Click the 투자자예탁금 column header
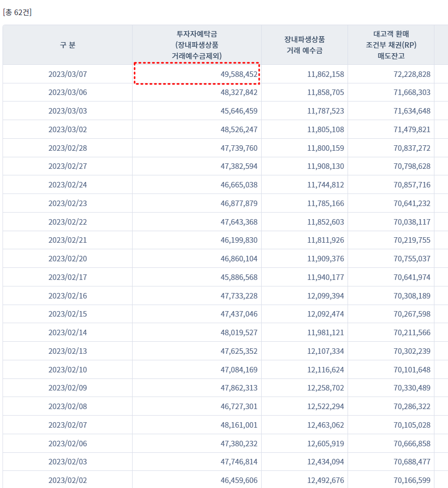This screenshot has height=488, width=448. (196, 45)
